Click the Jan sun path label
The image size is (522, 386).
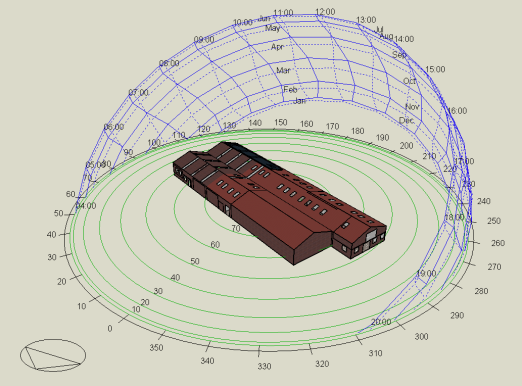click(300, 101)
